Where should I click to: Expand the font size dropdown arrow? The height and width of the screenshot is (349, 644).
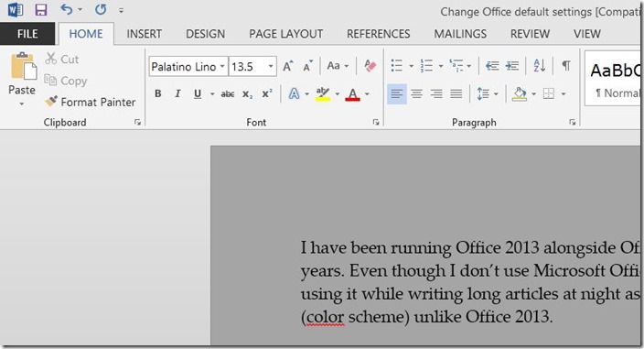[x=271, y=67]
